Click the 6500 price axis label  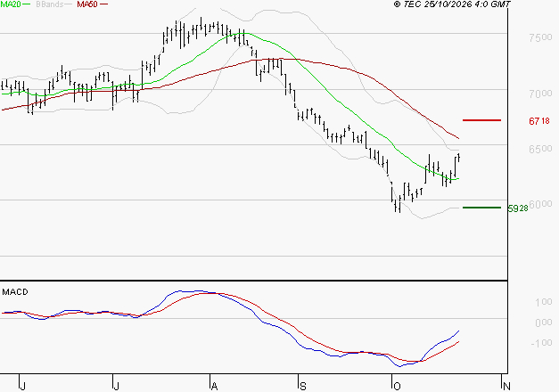coord(541,149)
